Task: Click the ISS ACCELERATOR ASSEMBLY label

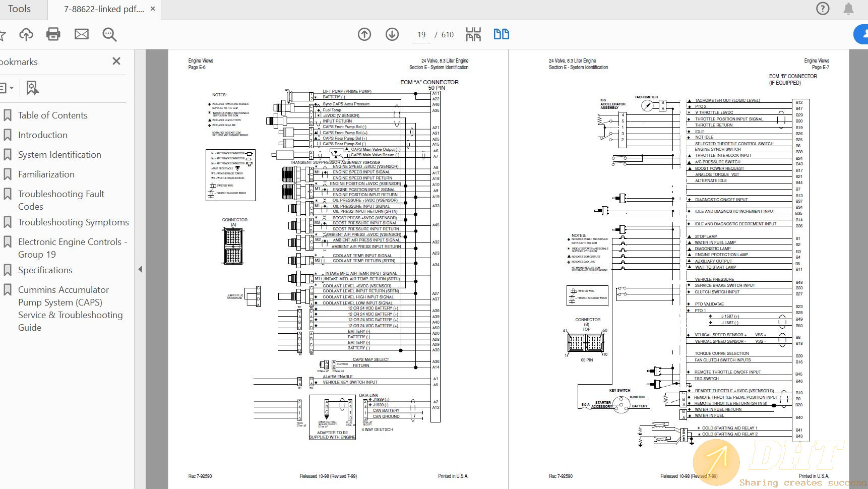Action: pos(612,104)
